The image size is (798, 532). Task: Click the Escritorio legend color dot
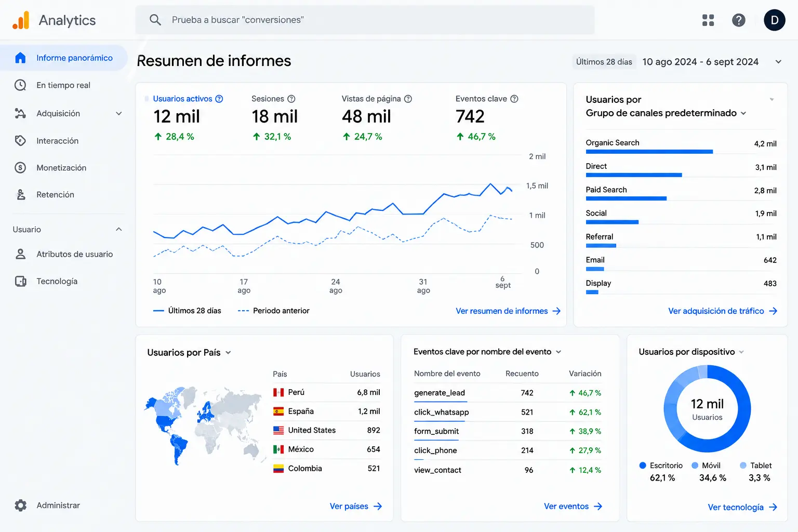tap(643, 465)
